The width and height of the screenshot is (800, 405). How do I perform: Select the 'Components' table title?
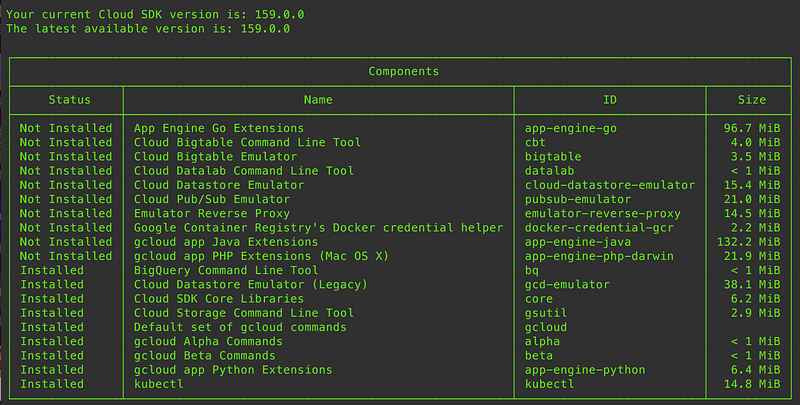[404, 71]
